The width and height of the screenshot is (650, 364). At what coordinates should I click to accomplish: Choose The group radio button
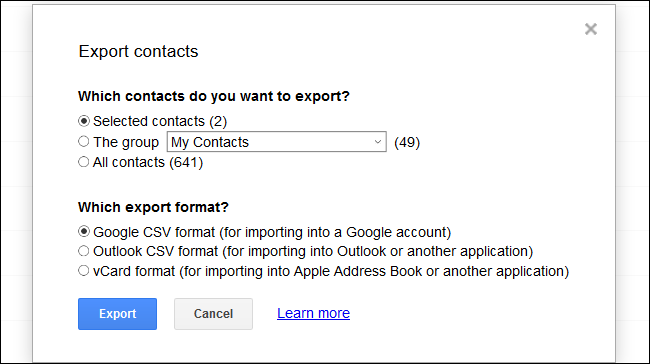pos(84,141)
